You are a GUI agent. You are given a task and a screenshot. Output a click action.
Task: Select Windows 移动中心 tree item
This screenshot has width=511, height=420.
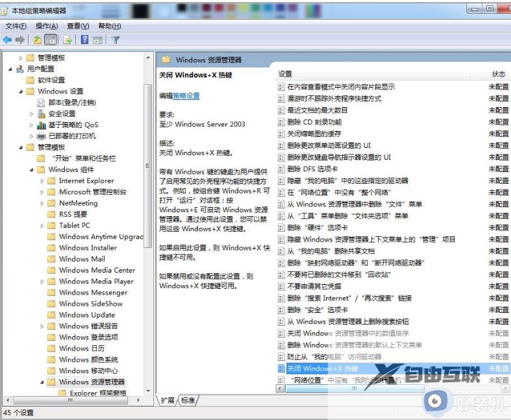[89, 371]
